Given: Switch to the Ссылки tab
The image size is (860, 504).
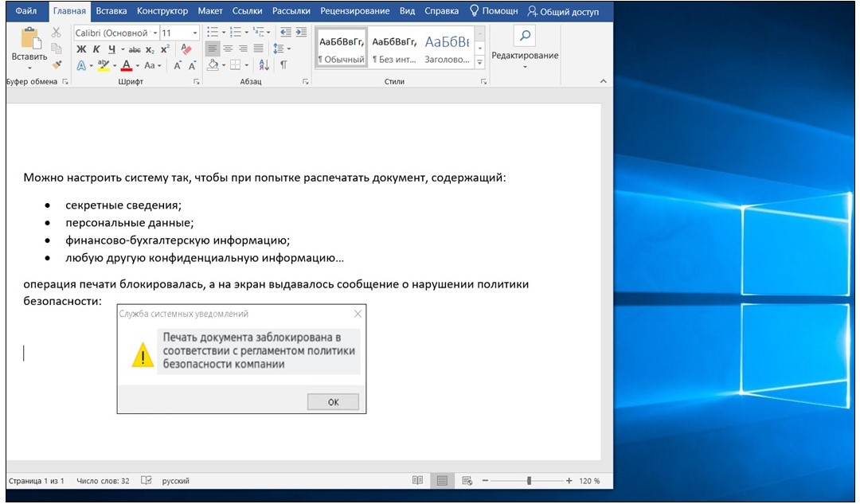Looking at the screenshot, I should coord(247,11).
